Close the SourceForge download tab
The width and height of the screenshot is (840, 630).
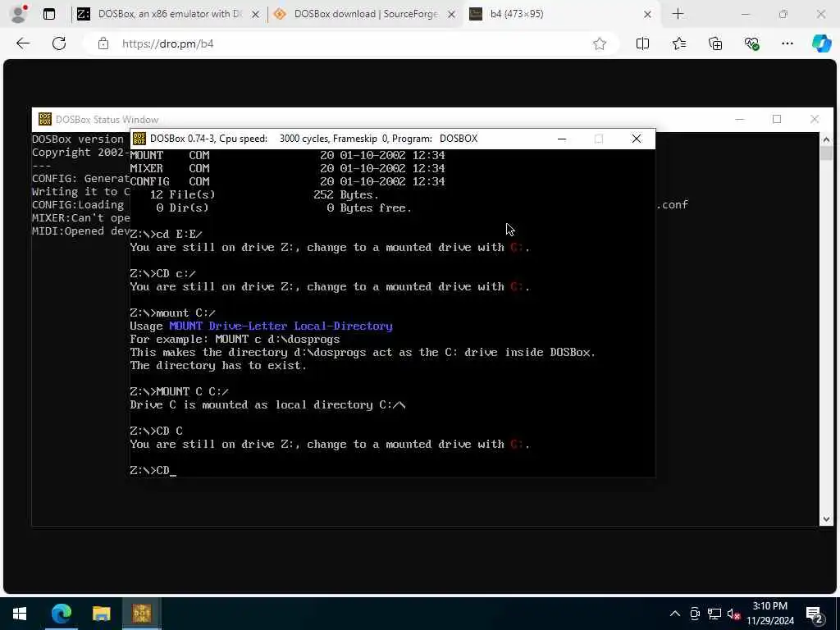pos(452,15)
